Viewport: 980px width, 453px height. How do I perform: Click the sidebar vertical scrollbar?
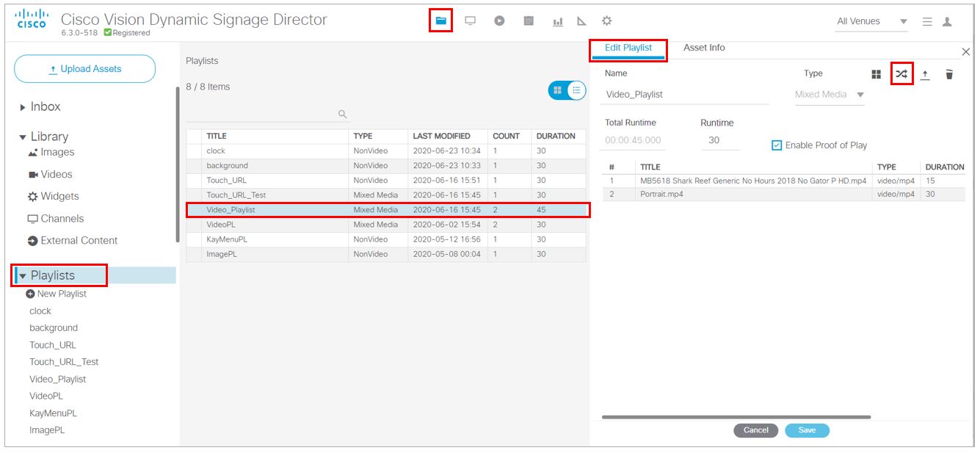click(177, 164)
